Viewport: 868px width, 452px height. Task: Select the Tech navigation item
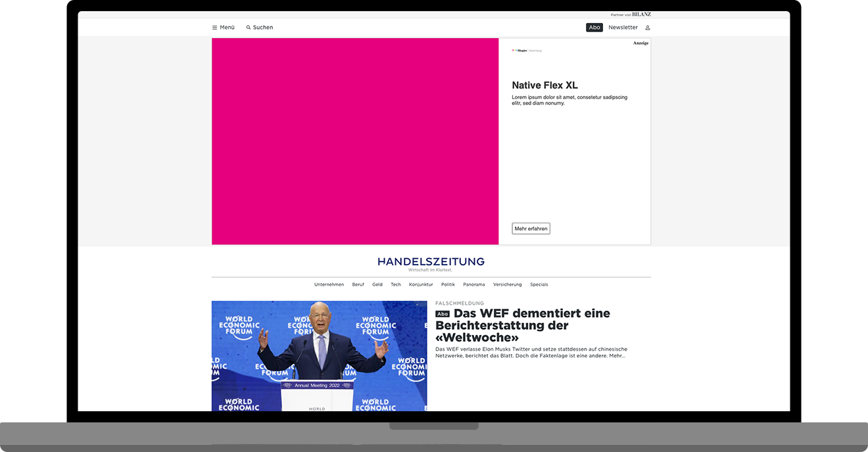[x=395, y=284]
